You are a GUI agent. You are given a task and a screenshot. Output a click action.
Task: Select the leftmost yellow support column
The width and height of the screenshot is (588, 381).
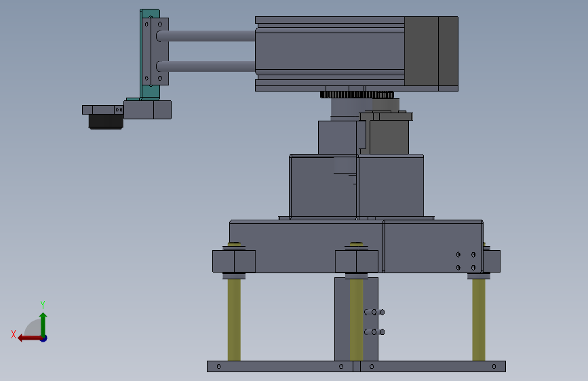pos(234,319)
